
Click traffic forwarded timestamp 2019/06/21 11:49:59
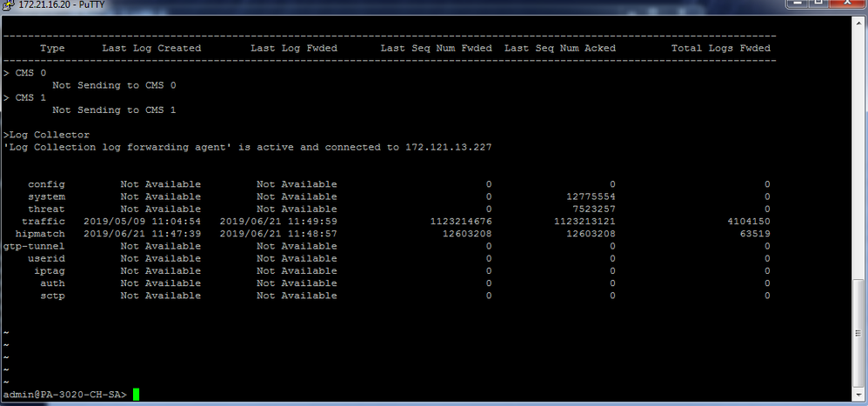point(278,221)
